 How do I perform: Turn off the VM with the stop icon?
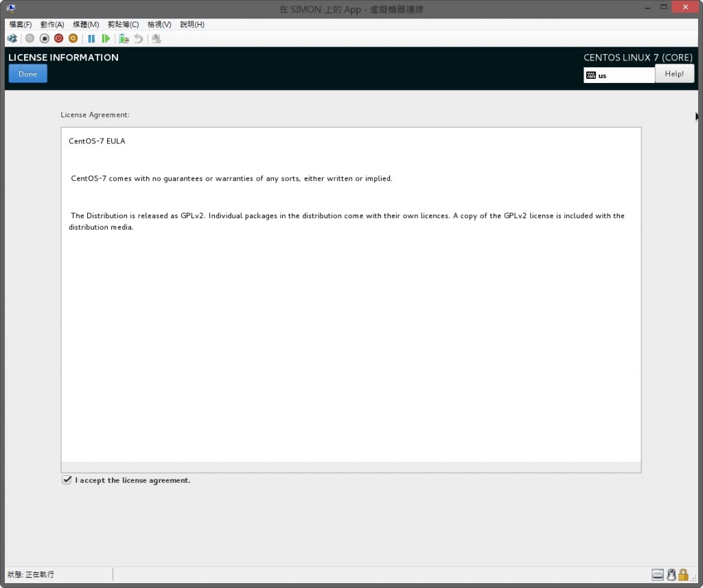tap(44, 38)
